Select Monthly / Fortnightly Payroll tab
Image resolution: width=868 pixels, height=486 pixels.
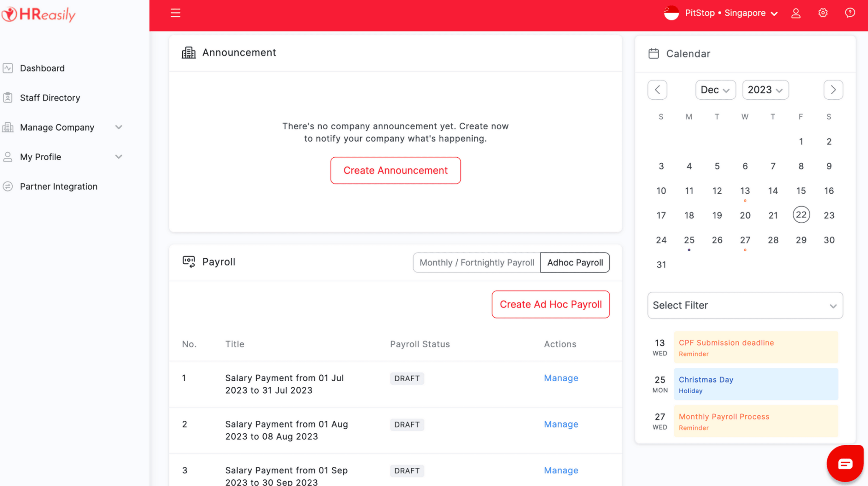click(x=476, y=262)
